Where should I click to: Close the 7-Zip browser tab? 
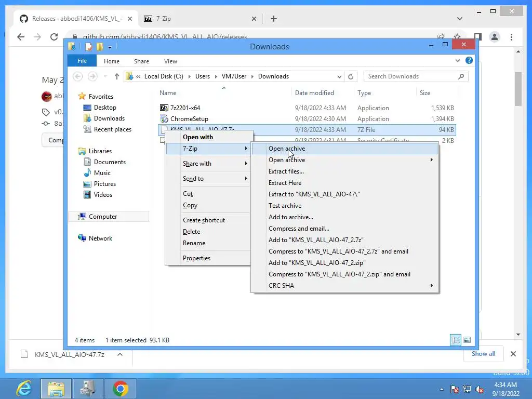[254, 19]
